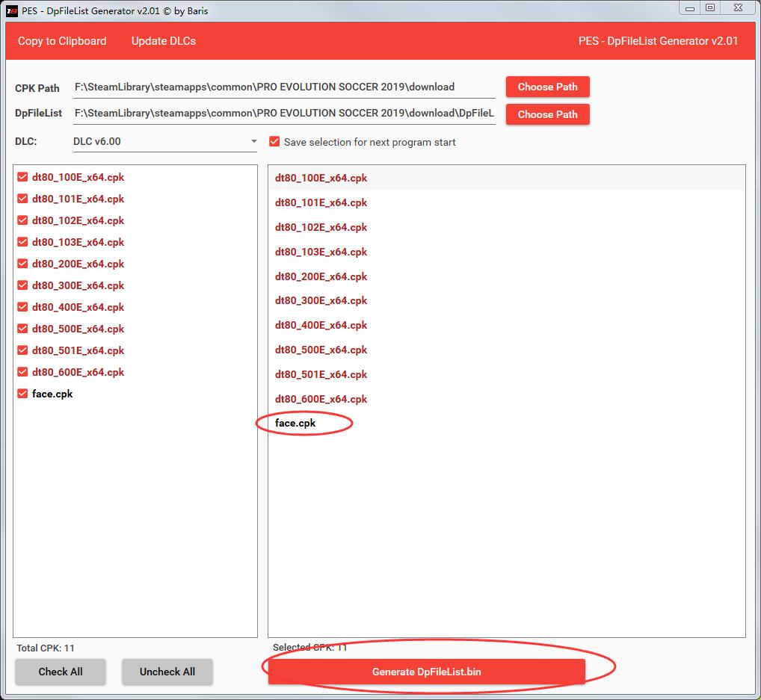Close the DpFileList Generator window
This screenshot has height=700, width=761.
(738, 8)
